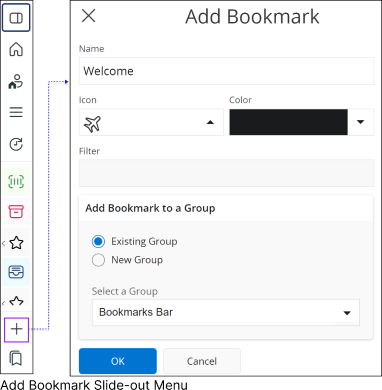Click the partially hidden second star icon

(x=17, y=301)
